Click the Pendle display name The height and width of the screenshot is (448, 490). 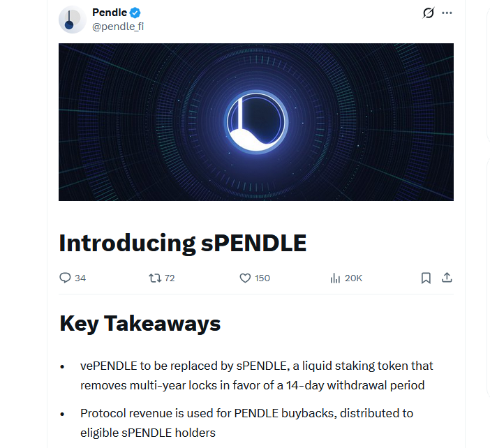[x=109, y=13]
